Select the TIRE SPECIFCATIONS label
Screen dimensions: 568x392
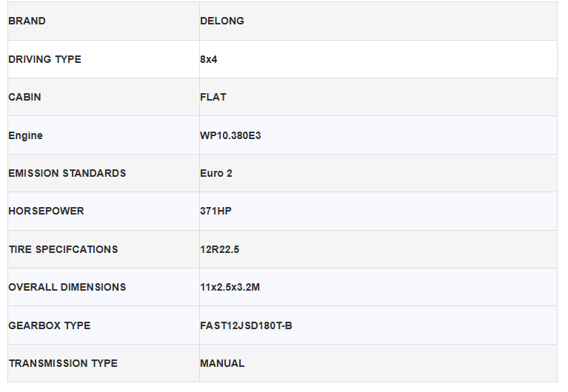[x=63, y=249]
